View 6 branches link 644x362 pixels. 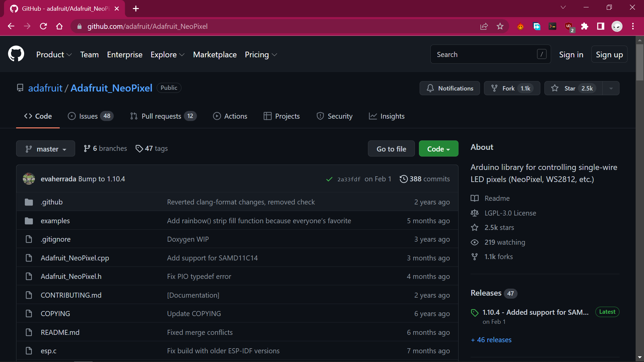pos(105,148)
